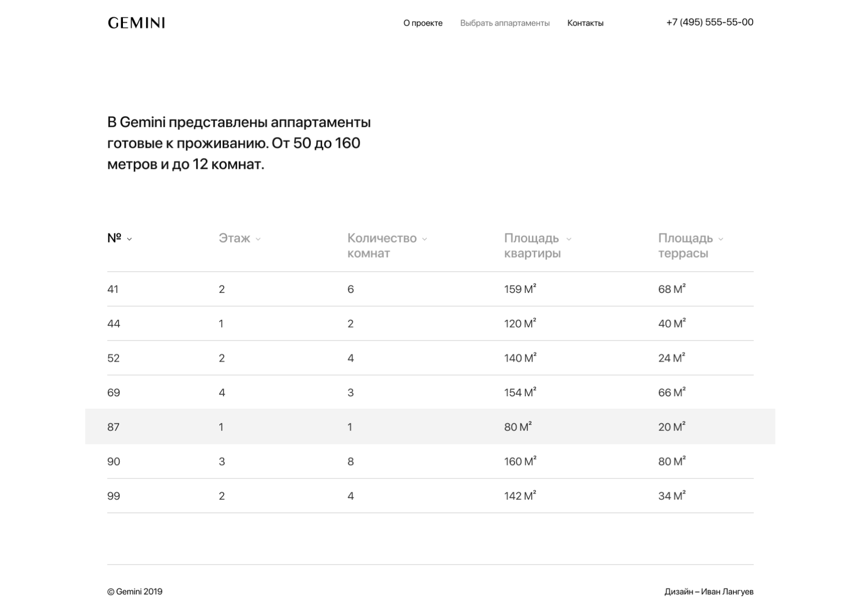Click the Площадь террасы sort chevron
Screen dimensions: 861x616
coord(721,239)
